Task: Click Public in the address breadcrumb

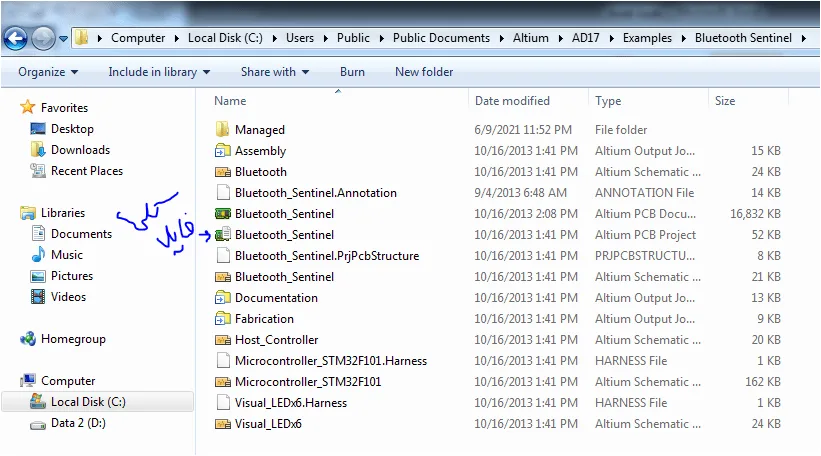Action: pos(353,38)
